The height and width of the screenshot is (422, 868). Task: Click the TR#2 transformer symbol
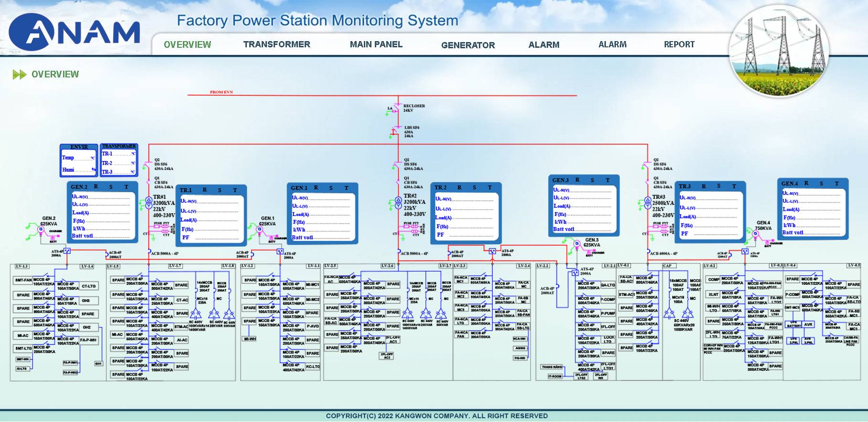398,203
